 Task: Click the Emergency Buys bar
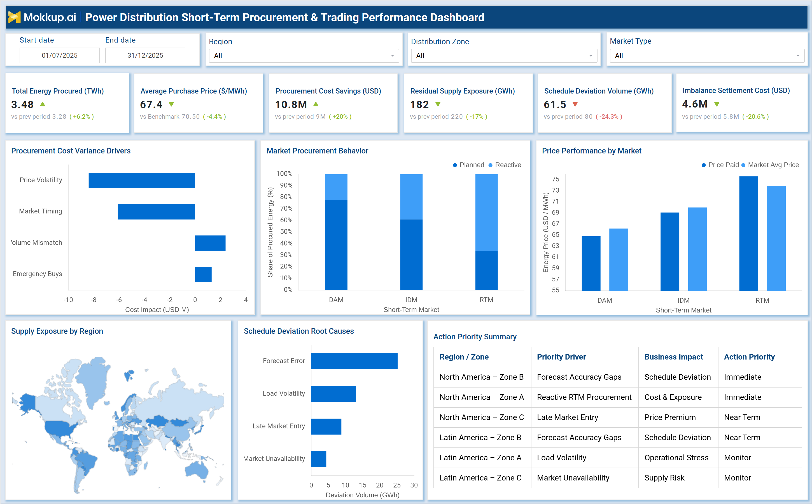(203, 274)
